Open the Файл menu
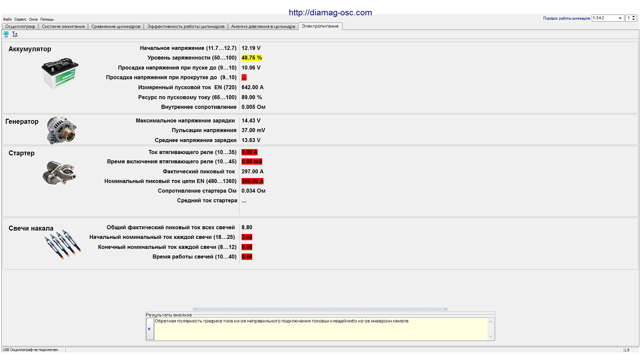This screenshot has height=354, width=644. (x=7, y=20)
